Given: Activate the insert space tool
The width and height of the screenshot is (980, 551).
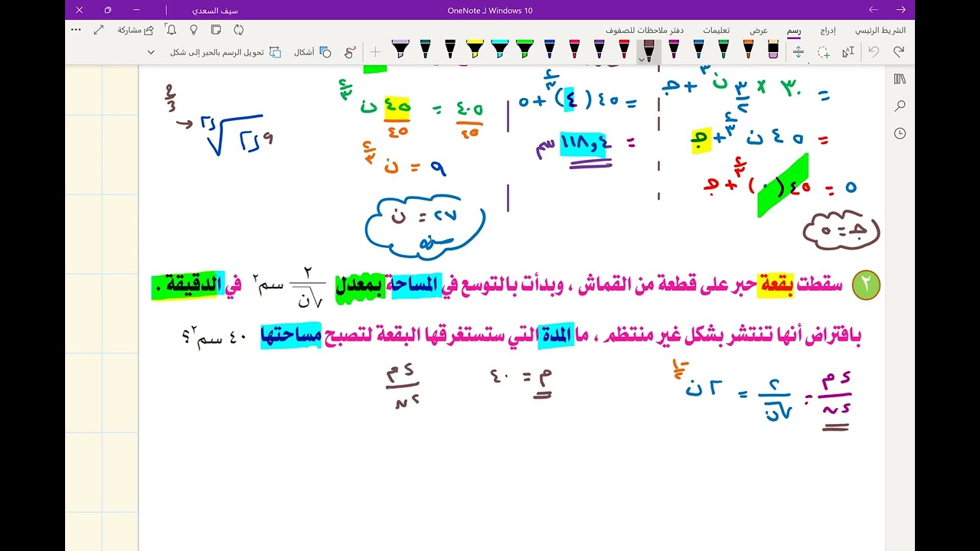Looking at the screenshot, I should click(x=798, y=52).
